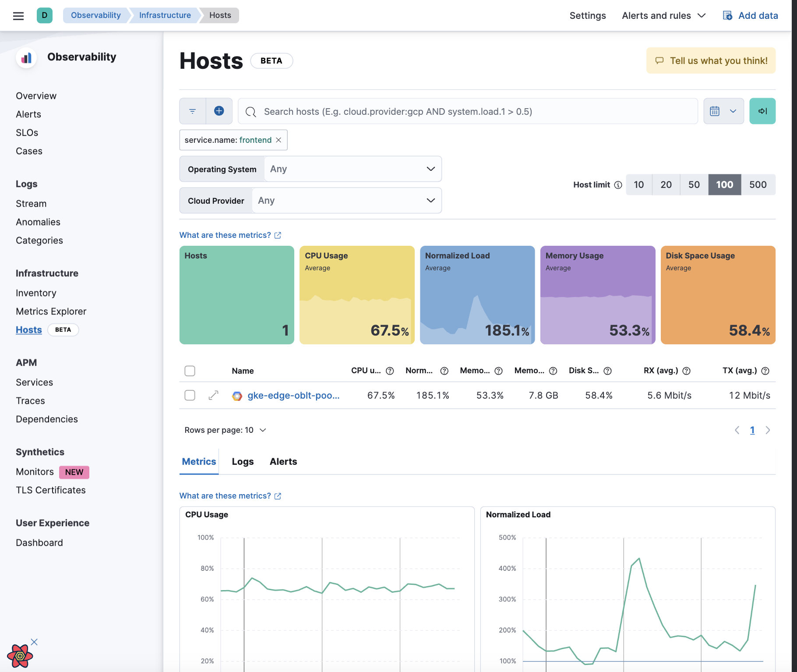797x672 pixels.
Task: Open the filter options menu icon
Action: click(193, 111)
